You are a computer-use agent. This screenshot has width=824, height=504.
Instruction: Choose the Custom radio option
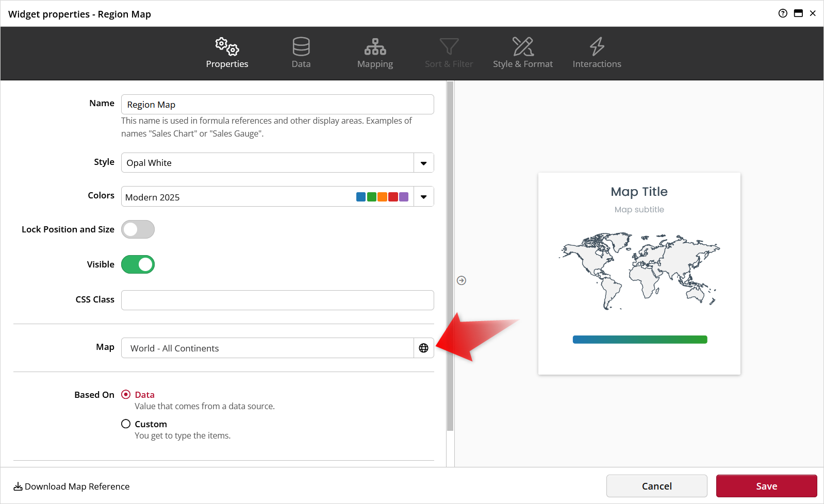[126, 424]
